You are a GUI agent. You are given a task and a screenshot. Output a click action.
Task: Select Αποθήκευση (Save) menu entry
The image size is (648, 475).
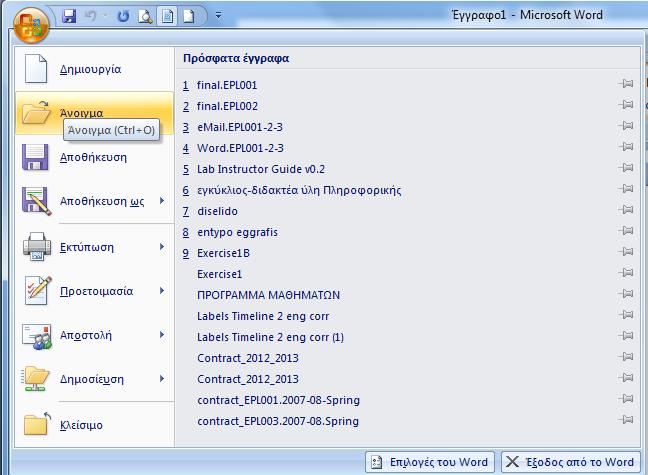click(94, 157)
